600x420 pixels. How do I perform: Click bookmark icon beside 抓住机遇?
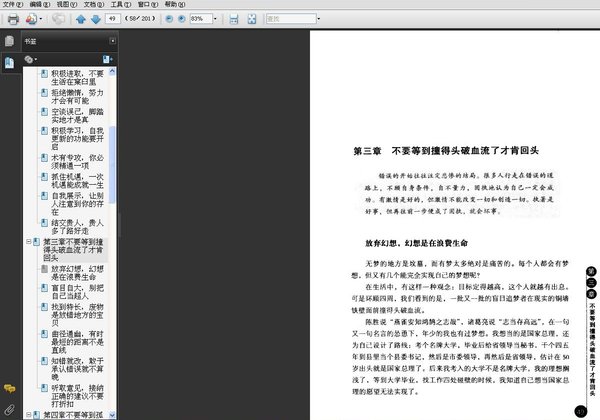click(44, 177)
